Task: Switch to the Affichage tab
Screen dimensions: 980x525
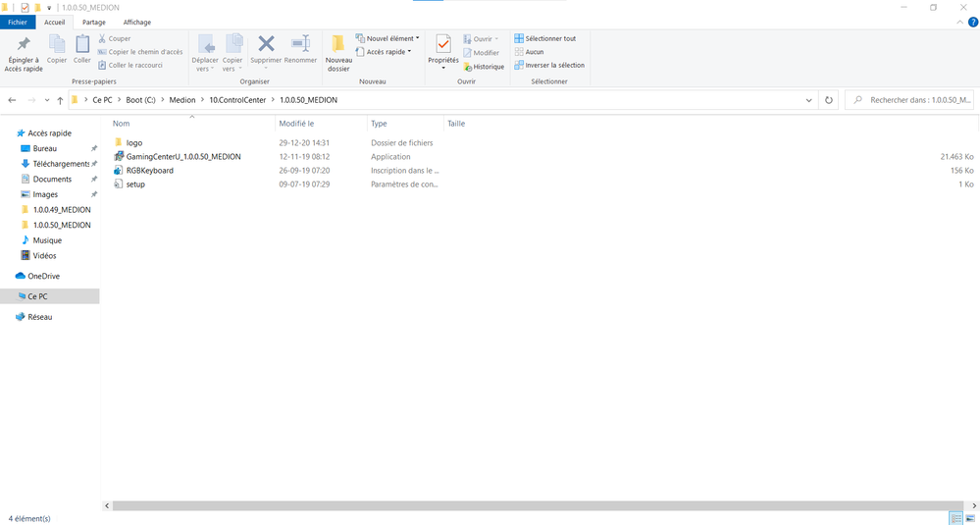Action: coord(137,22)
